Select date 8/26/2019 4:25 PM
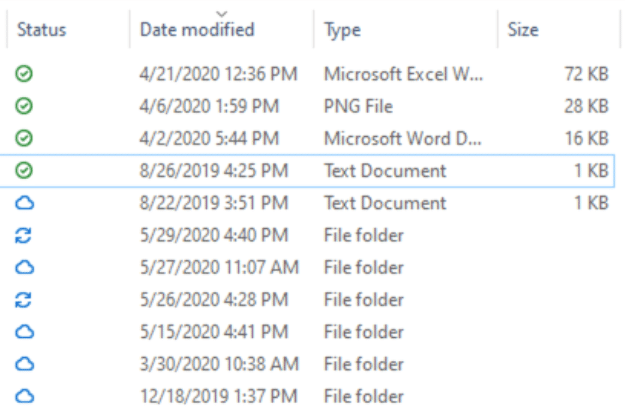The width and height of the screenshot is (625, 420). pos(214,171)
